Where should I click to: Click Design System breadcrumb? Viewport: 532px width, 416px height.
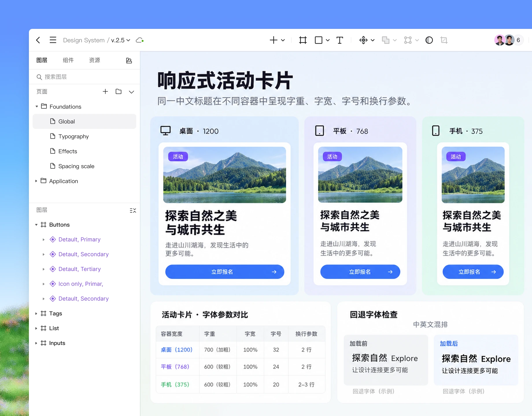[84, 40]
